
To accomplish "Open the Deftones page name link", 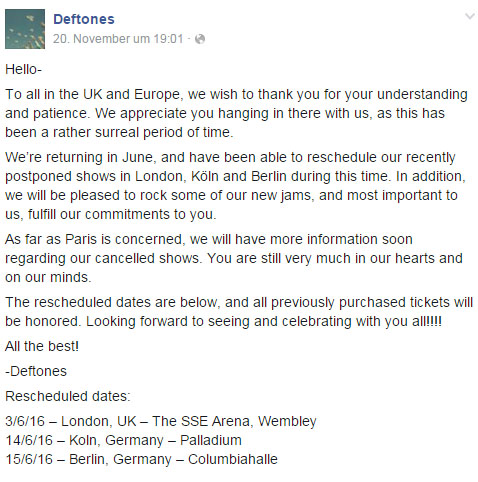I will pyautogui.click(x=84, y=19).
